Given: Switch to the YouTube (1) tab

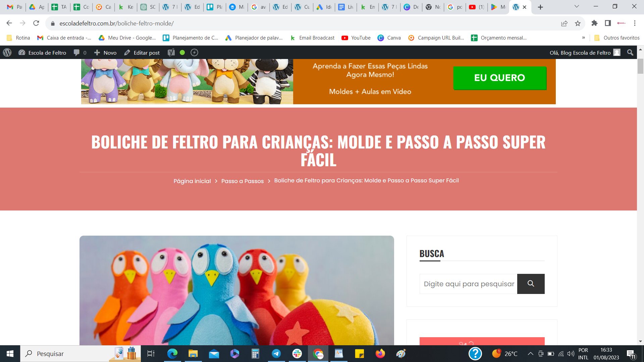Looking at the screenshot, I should (476, 7).
